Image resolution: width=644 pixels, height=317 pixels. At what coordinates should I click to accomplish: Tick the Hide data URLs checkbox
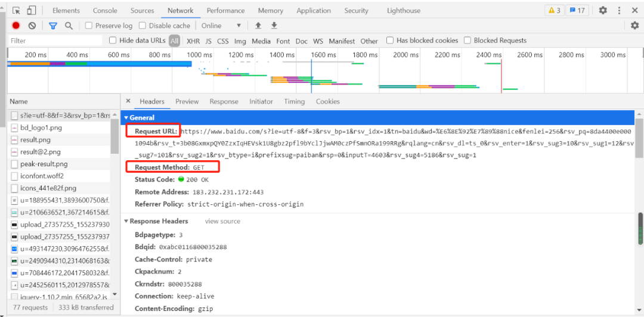pyautogui.click(x=113, y=41)
